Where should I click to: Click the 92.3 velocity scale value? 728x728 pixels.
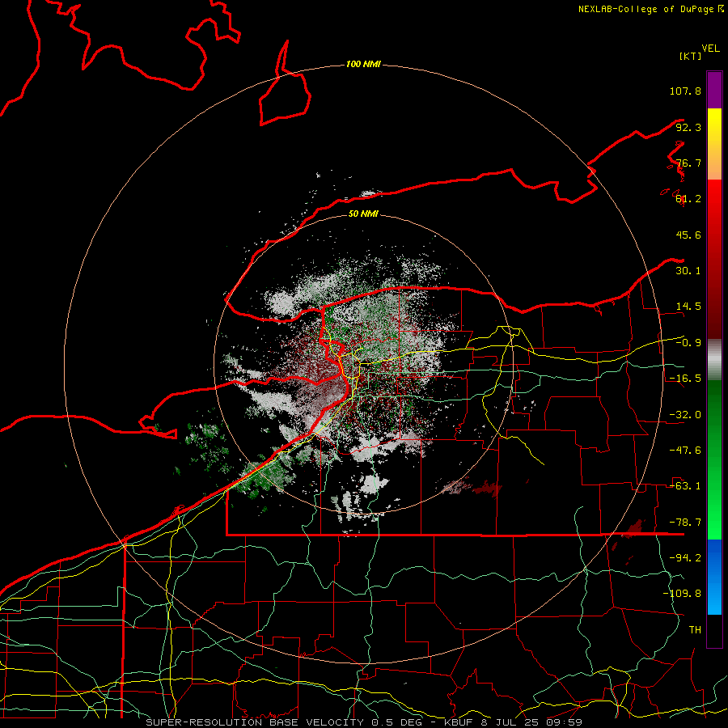(688, 127)
